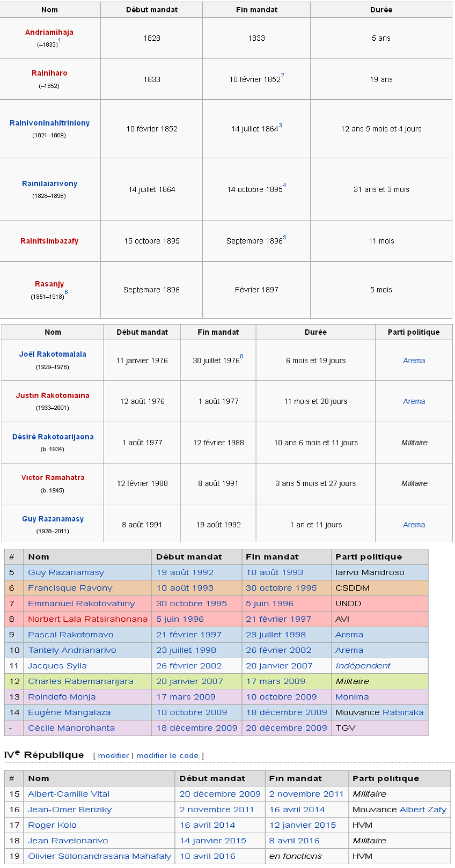Open the Albert Zafy link
This screenshot has width=455, height=868.
423,810
